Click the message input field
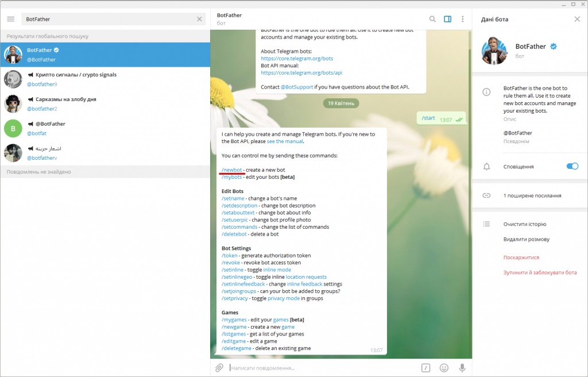The image size is (588, 377). (323, 368)
